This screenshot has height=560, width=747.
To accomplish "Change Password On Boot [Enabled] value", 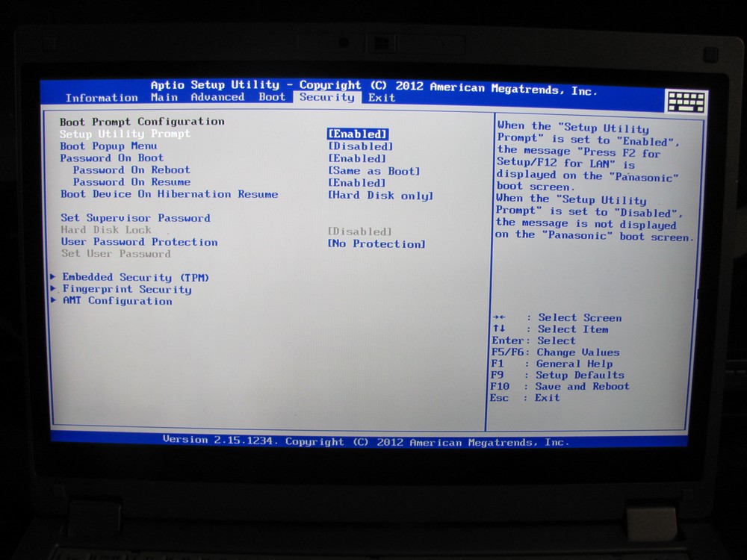I will pos(357,158).
